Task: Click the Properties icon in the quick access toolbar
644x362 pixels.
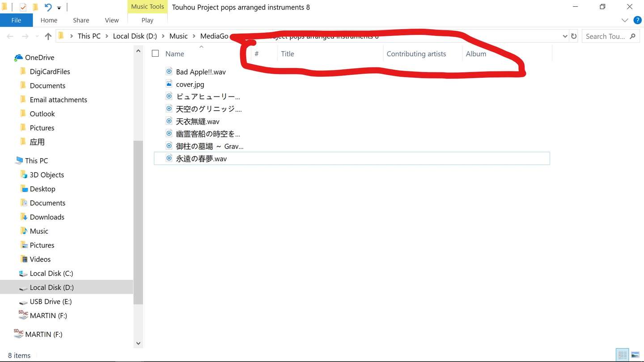Action: pyautogui.click(x=23, y=7)
